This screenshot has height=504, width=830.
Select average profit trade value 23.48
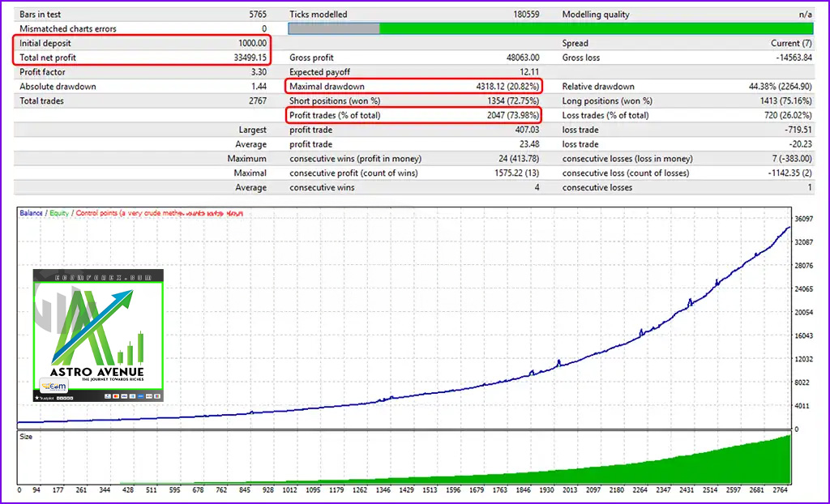[529, 144]
